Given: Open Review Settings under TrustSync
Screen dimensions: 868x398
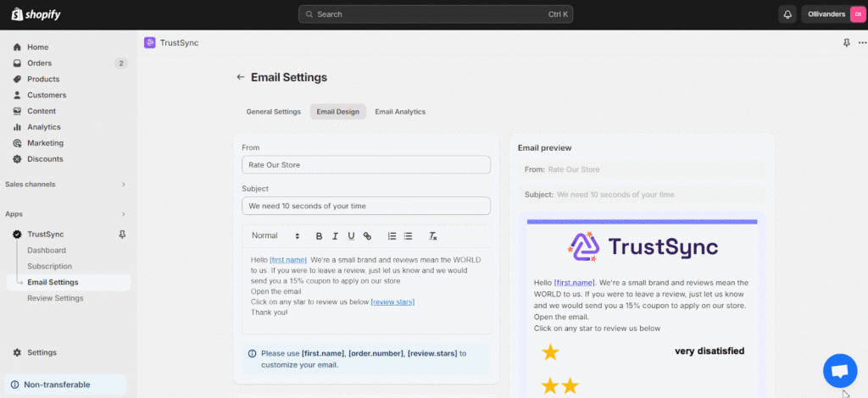Looking at the screenshot, I should tap(55, 298).
